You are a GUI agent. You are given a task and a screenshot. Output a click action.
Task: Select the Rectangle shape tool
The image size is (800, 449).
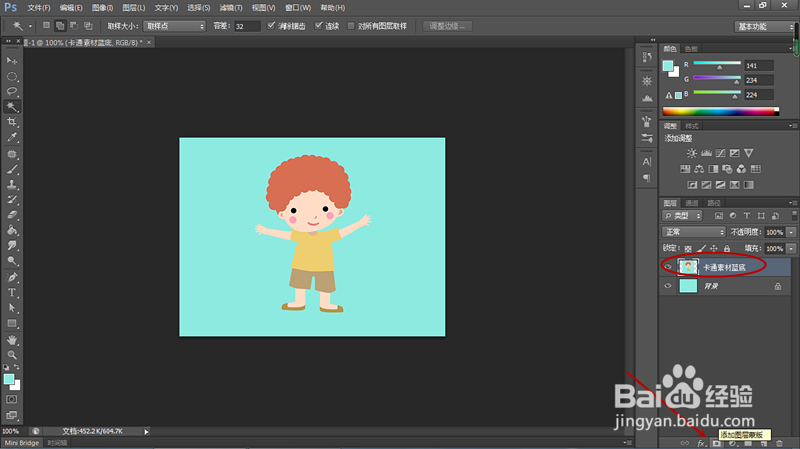(12, 323)
